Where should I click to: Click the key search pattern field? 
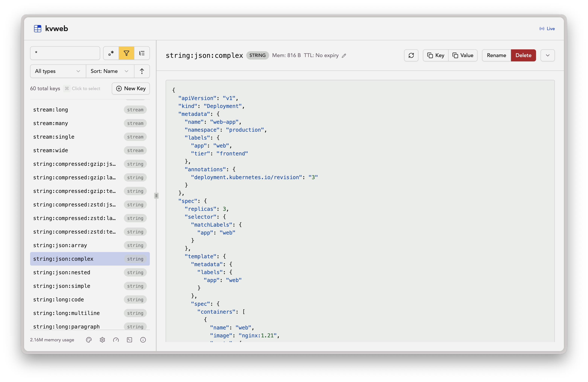point(65,53)
